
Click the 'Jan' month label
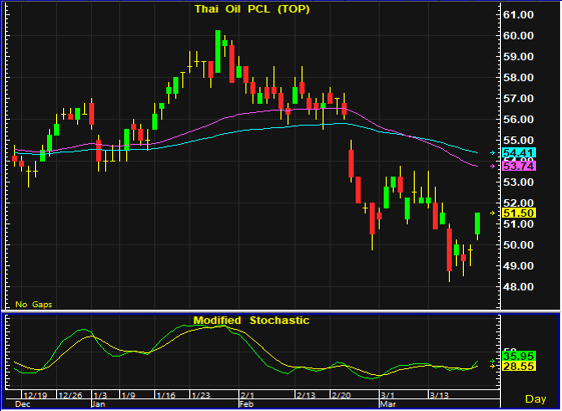tap(98, 404)
